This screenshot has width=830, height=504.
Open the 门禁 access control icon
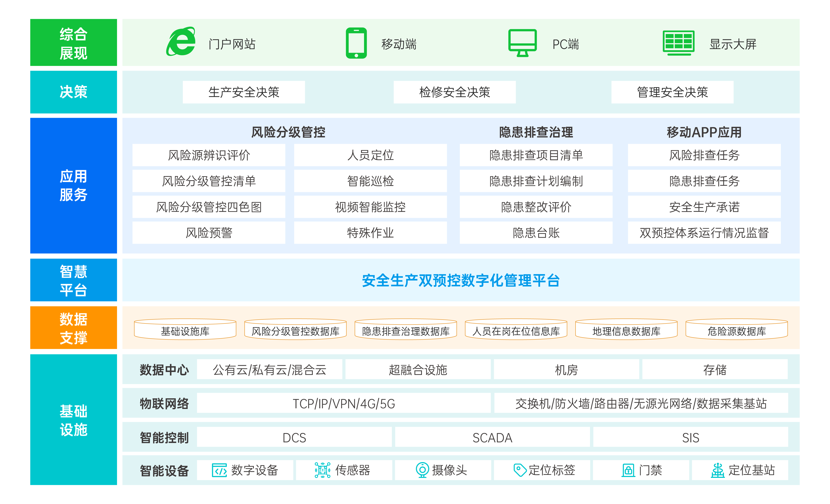click(x=629, y=470)
